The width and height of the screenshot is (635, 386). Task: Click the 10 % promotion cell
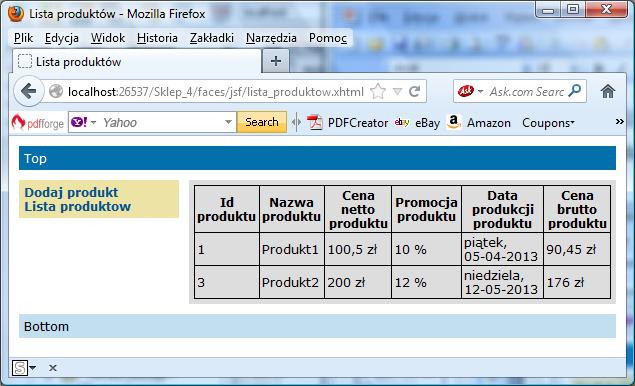[x=426, y=249]
